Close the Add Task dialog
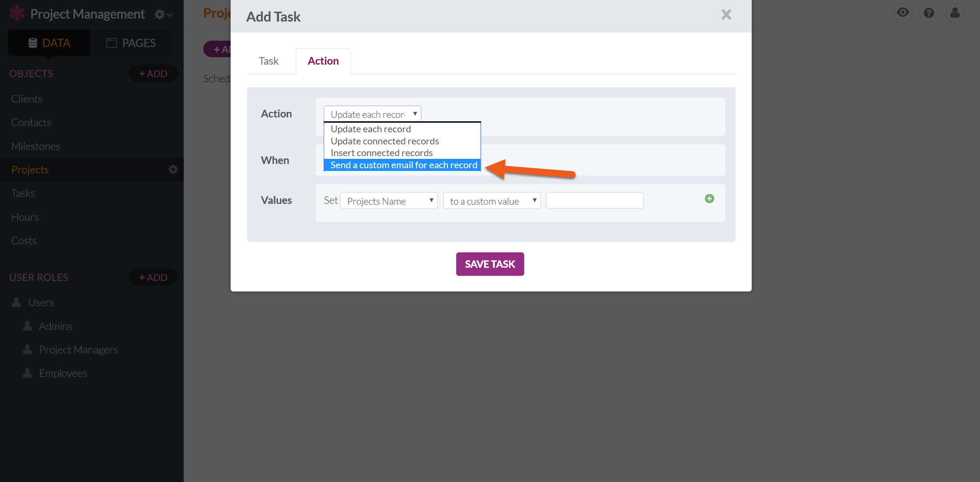Image resolution: width=980 pixels, height=482 pixels. pyautogui.click(x=726, y=15)
